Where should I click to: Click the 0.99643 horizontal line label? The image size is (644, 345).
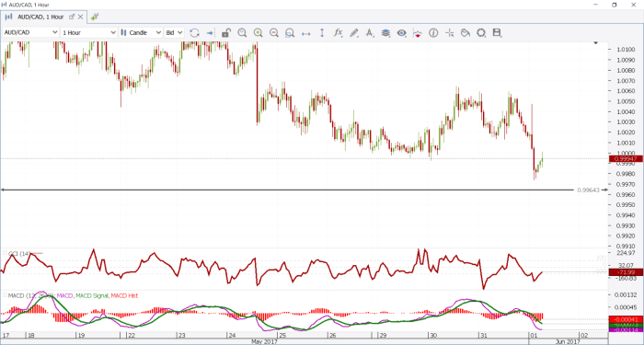588,190
